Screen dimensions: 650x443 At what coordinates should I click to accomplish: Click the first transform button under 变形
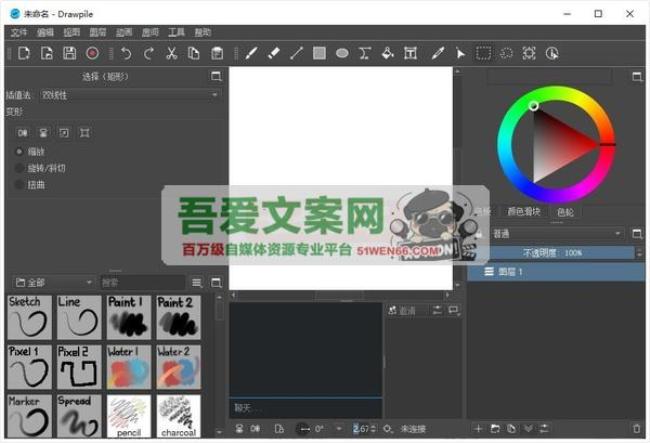(x=22, y=133)
